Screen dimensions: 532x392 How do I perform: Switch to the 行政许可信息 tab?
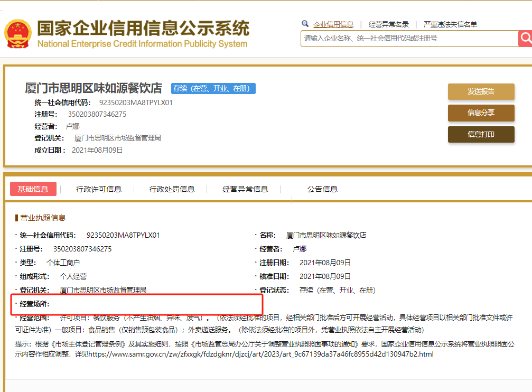coord(98,189)
